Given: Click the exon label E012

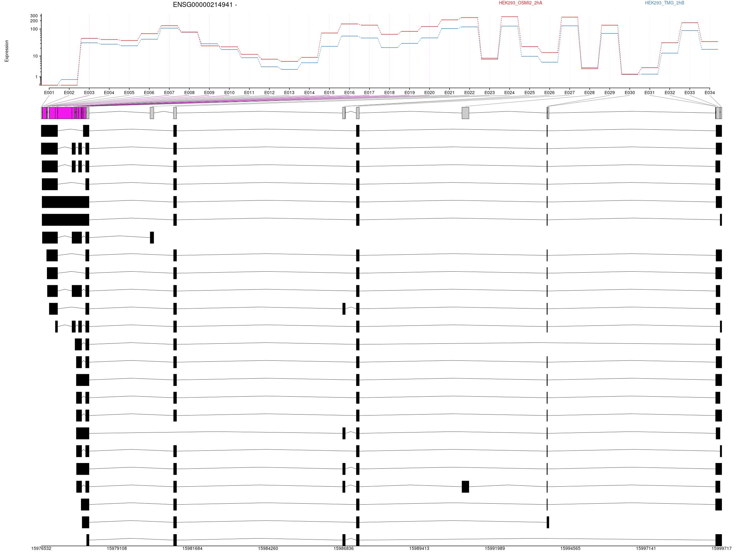Looking at the screenshot, I should 269,93.
